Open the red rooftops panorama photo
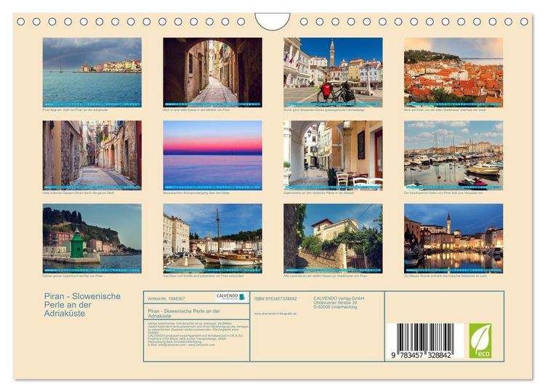Viewport: 545px width, 392px height. tap(453, 72)
